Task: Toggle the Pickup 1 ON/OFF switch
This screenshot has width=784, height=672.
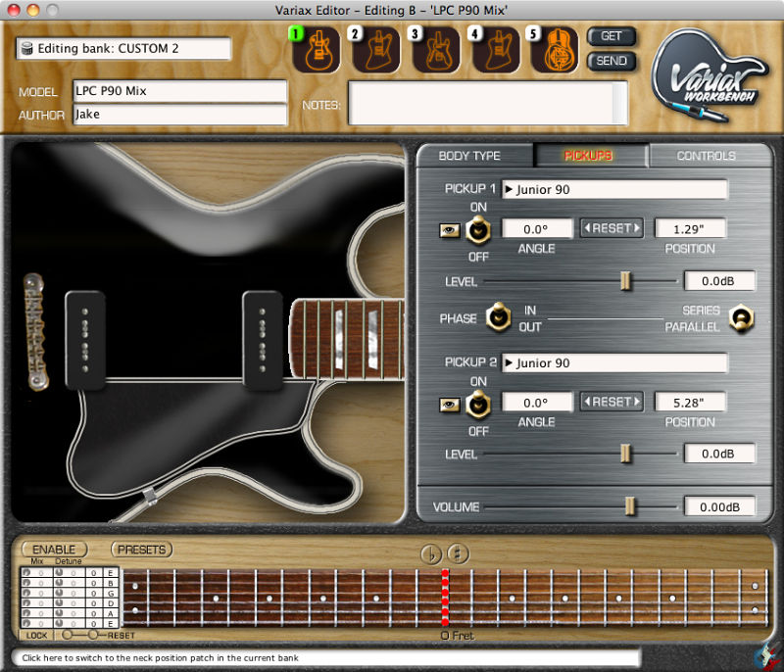Action: click(x=478, y=230)
